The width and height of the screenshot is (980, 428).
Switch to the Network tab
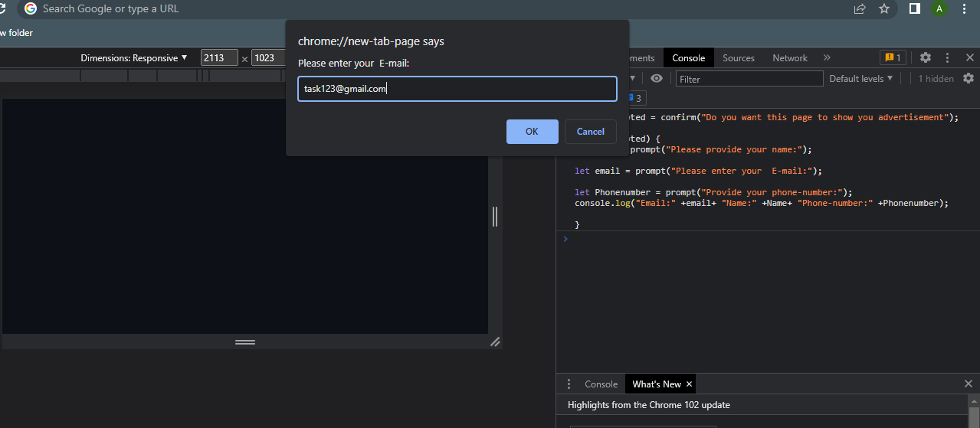click(790, 58)
